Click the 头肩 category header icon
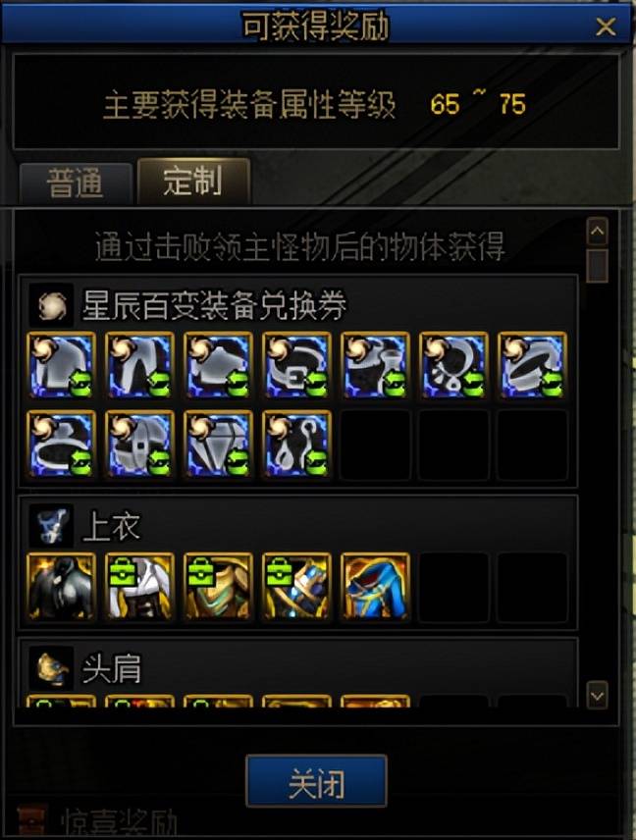This screenshot has width=636, height=840. tap(51, 668)
